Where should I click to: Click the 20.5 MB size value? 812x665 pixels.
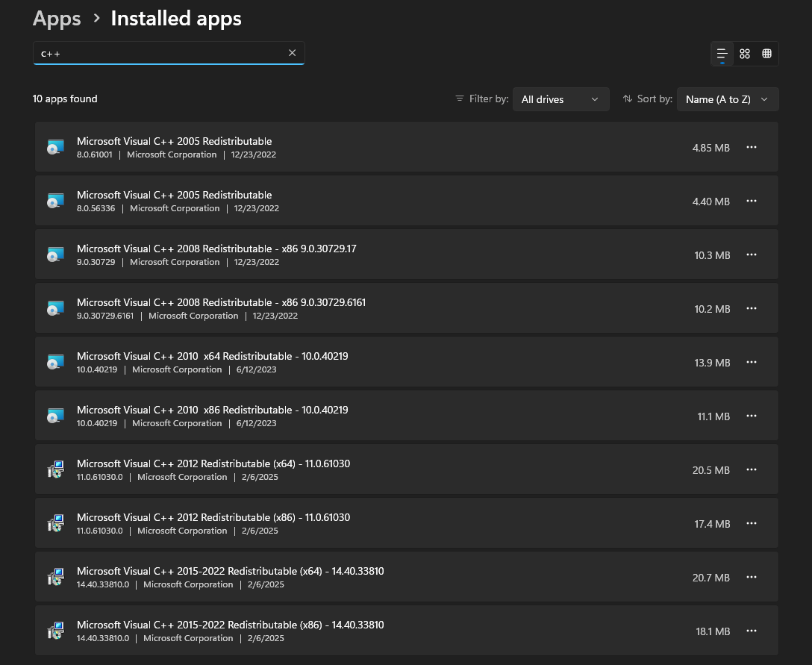711,470
